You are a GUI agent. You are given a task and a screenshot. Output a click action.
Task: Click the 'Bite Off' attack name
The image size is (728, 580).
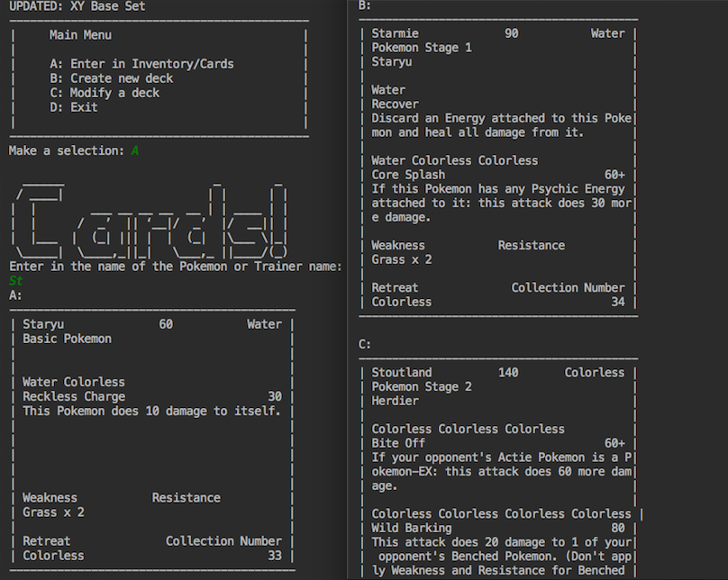(x=398, y=443)
